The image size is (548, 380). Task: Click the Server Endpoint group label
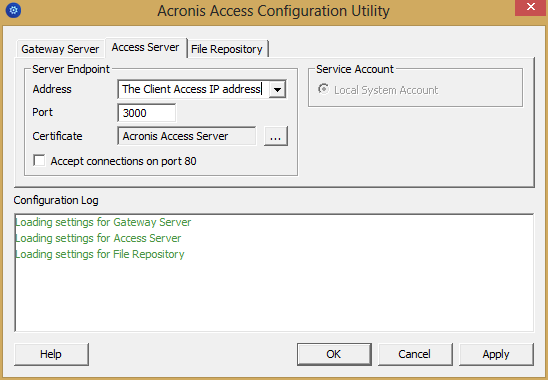(71, 69)
